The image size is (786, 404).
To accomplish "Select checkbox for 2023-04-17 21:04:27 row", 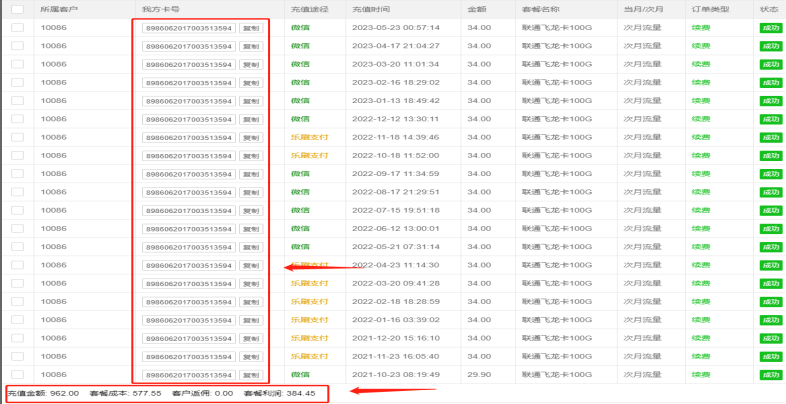I will [18, 46].
